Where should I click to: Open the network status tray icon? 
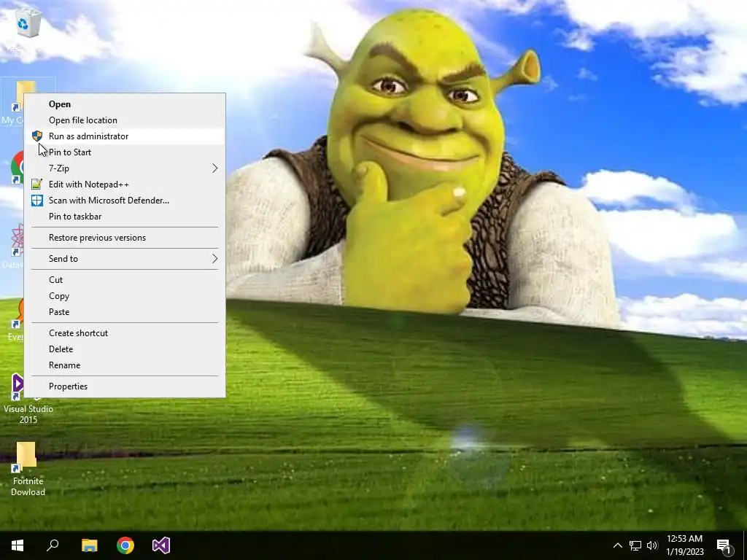[635, 545]
